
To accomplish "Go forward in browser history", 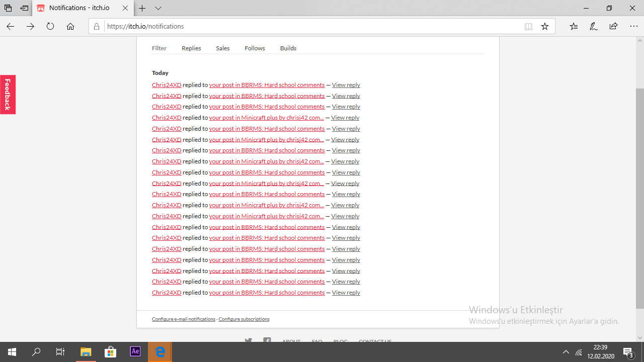I will (30, 26).
